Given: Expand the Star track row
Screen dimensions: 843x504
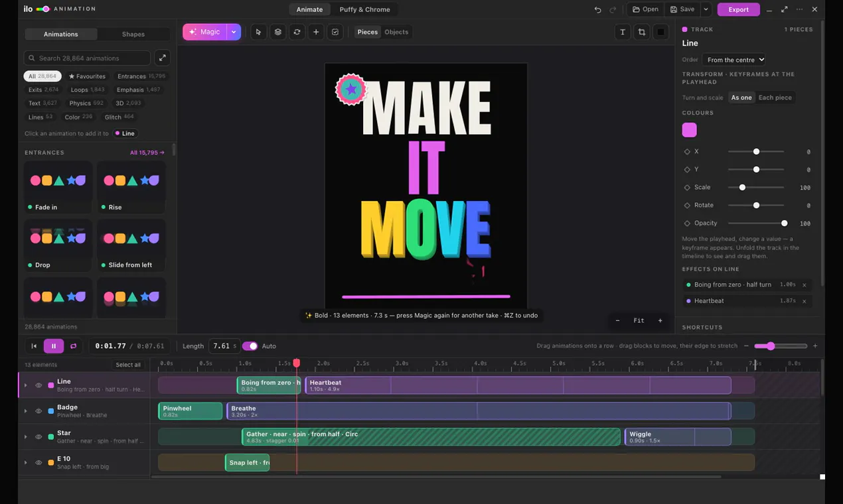Looking at the screenshot, I should tap(26, 437).
